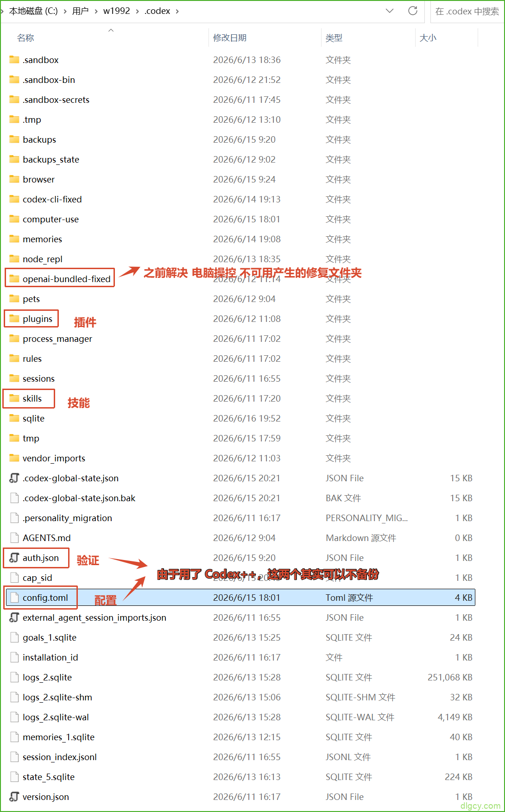This screenshot has height=812, width=505.
Task: Click the auth.json file icon
Action: (14, 558)
